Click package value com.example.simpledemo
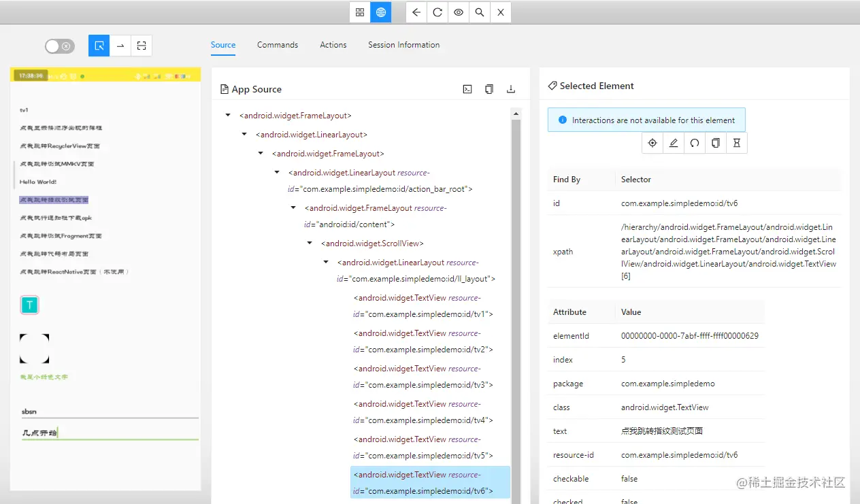The height and width of the screenshot is (504, 860). 668,384
